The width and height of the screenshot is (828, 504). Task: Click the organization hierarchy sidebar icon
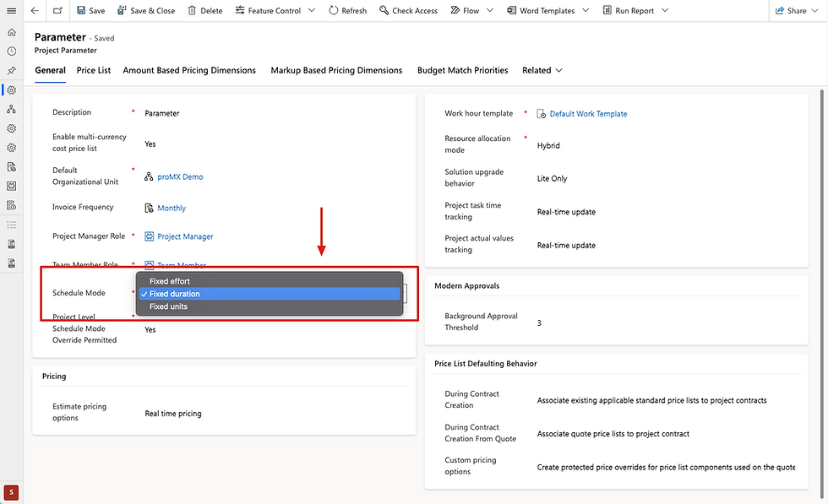coord(11,110)
